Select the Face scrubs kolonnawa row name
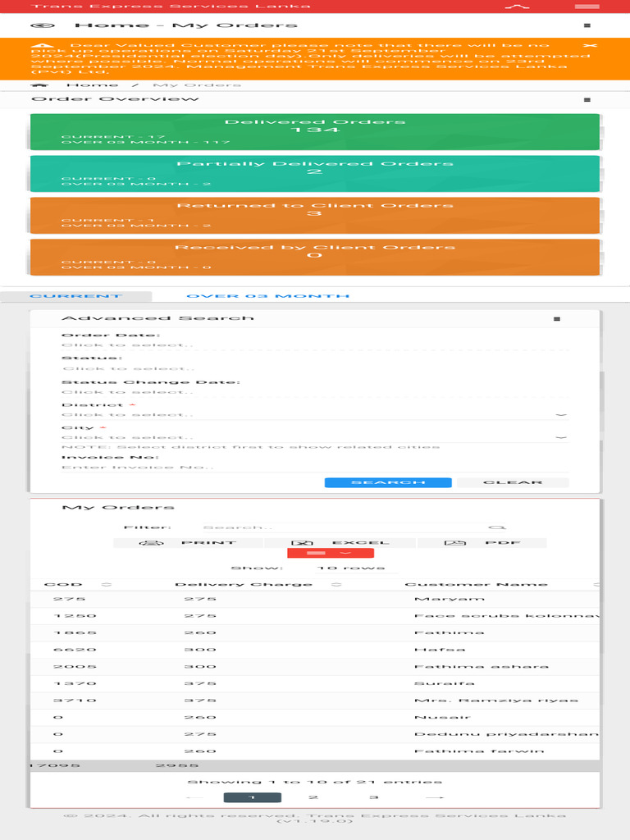The height and width of the screenshot is (840, 630). point(506,616)
